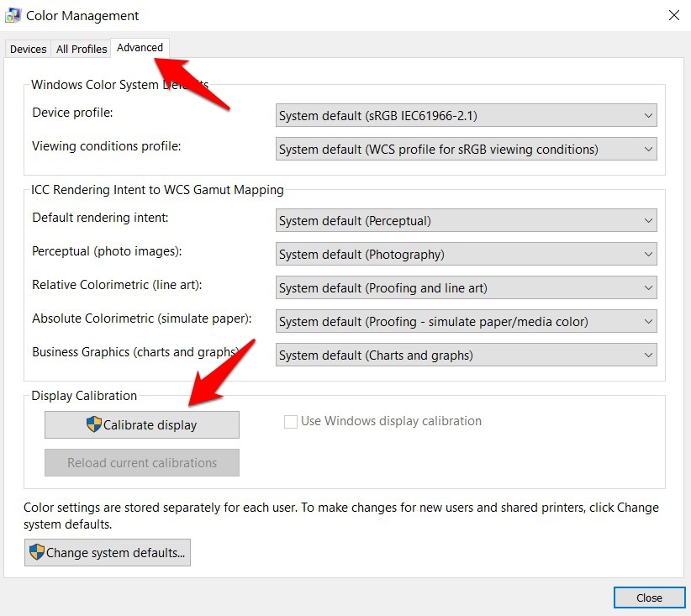Click the 'Color settings are stored separately' note

click(x=341, y=515)
